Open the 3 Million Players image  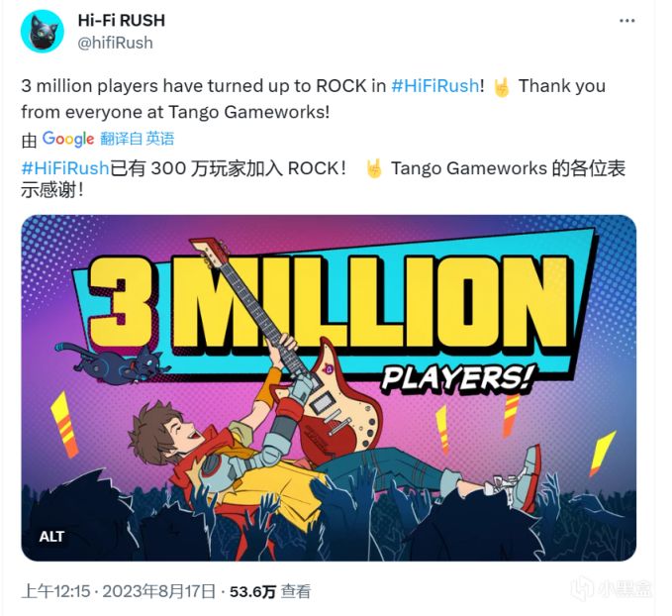[329, 388]
